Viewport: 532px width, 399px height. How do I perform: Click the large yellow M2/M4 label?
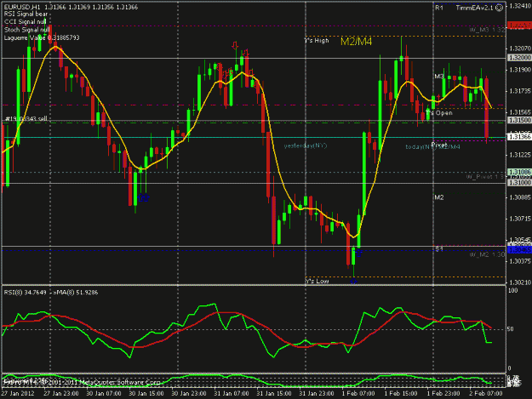point(357,42)
